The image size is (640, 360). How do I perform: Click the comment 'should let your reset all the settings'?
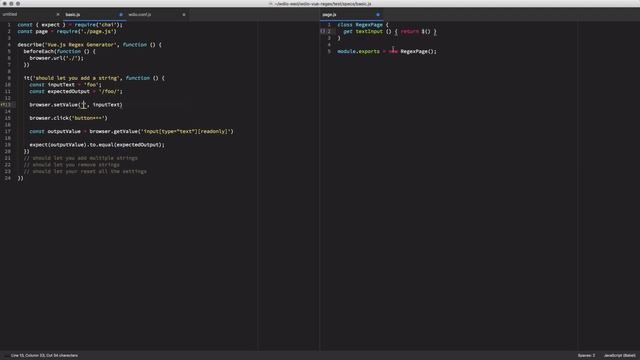click(85, 171)
